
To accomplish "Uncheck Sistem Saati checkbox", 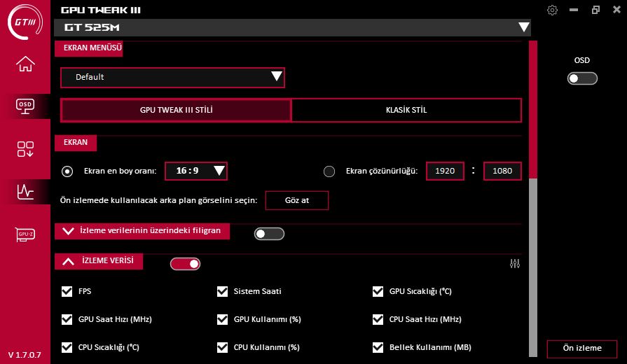I will point(222,291).
